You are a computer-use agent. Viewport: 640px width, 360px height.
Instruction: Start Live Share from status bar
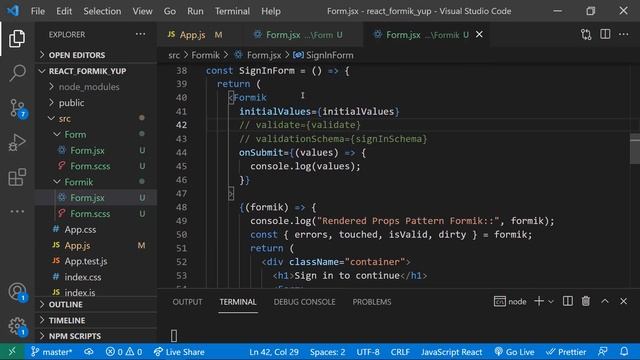point(179,352)
